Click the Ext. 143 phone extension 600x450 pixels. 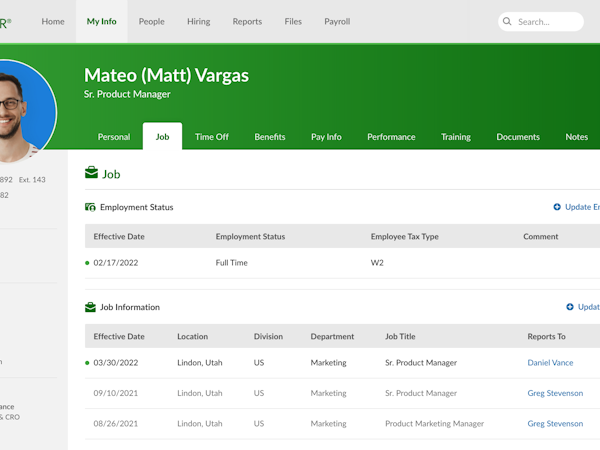tap(32, 179)
